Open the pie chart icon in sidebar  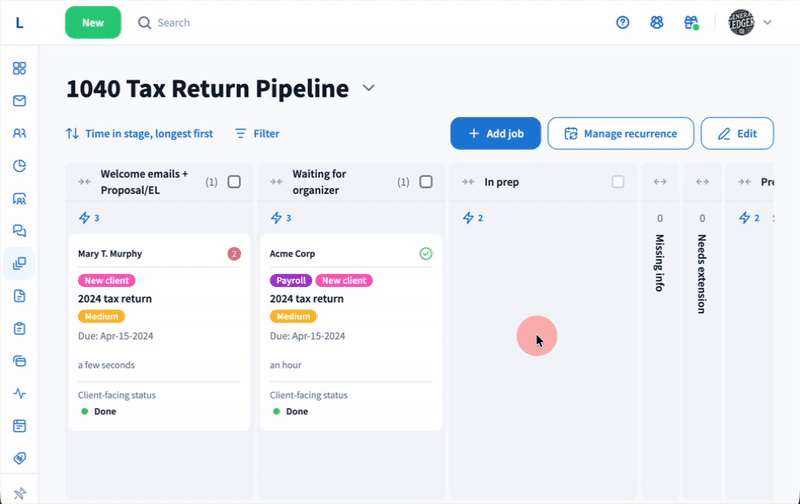point(19,166)
